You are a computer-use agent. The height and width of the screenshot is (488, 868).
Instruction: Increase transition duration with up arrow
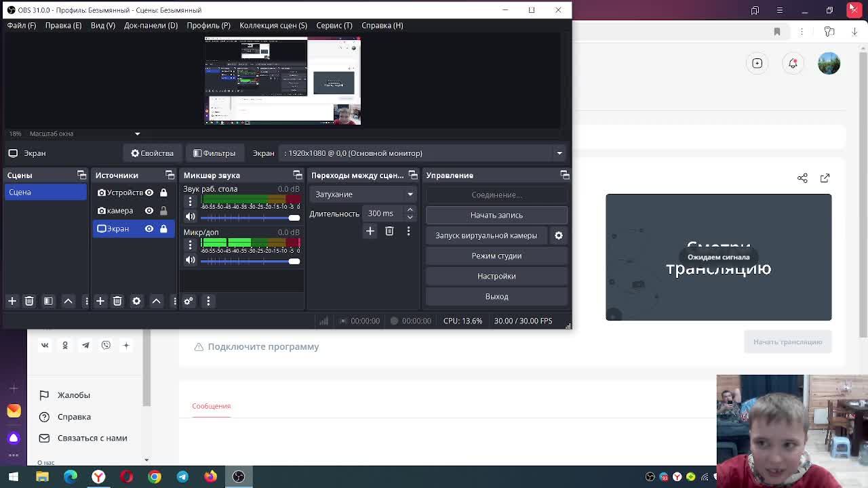point(410,210)
